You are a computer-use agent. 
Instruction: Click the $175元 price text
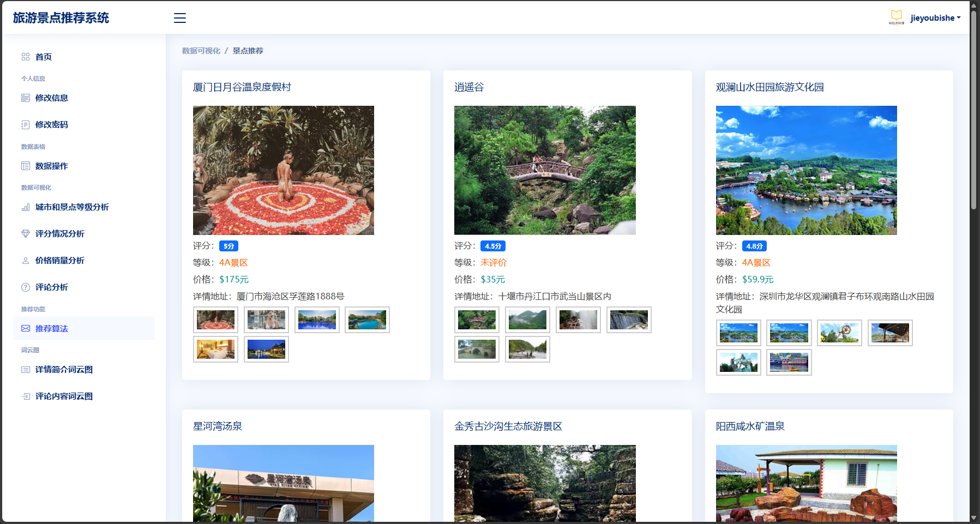[234, 280]
